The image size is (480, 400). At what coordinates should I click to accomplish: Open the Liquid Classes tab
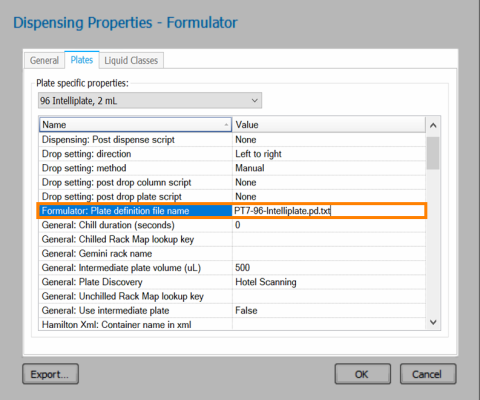[x=131, y=60]
